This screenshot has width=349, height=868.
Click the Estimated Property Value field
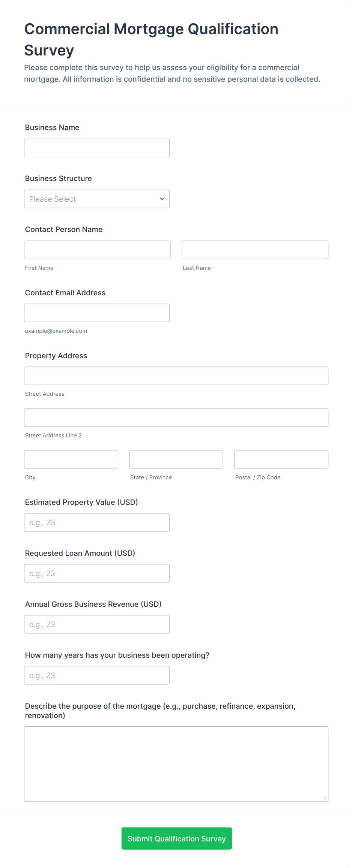[97, 522]
